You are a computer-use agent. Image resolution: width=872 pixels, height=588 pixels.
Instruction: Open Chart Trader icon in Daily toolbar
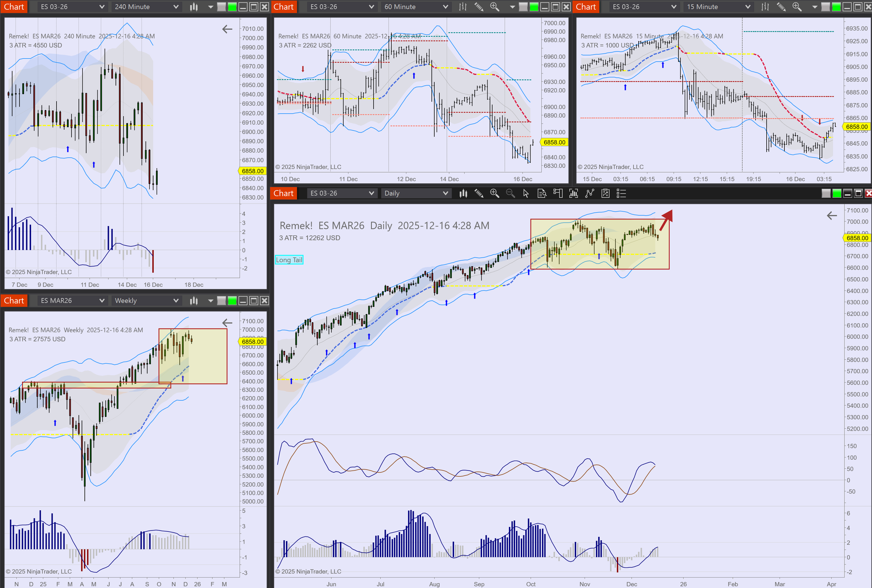pos(558,194)
